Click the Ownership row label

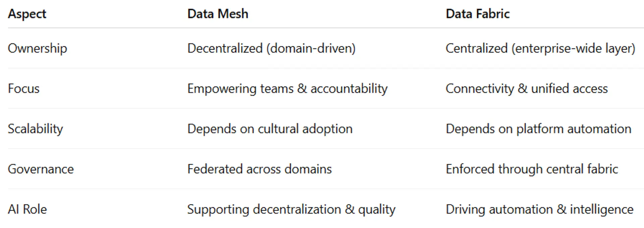pyautogui.click(x=37, y=48)
